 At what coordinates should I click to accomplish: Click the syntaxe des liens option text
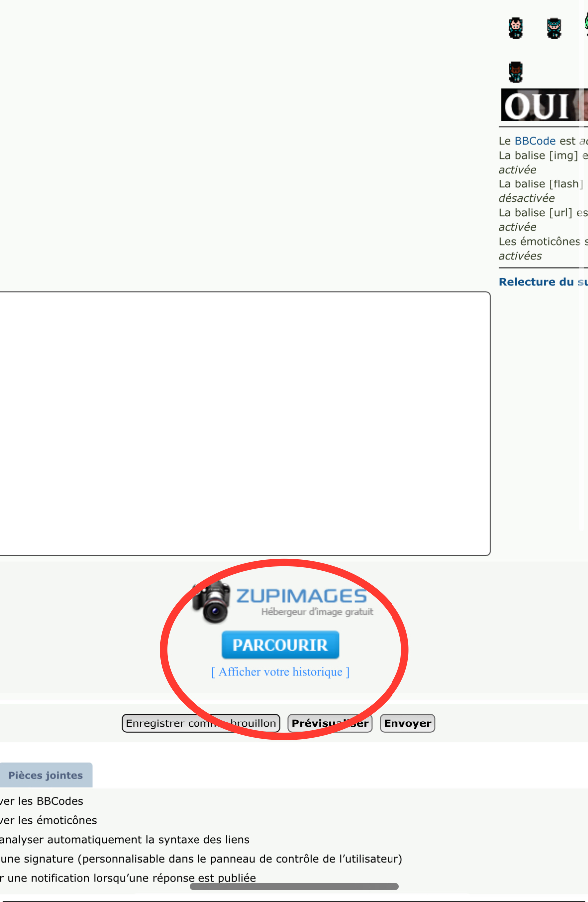[125, 840]
